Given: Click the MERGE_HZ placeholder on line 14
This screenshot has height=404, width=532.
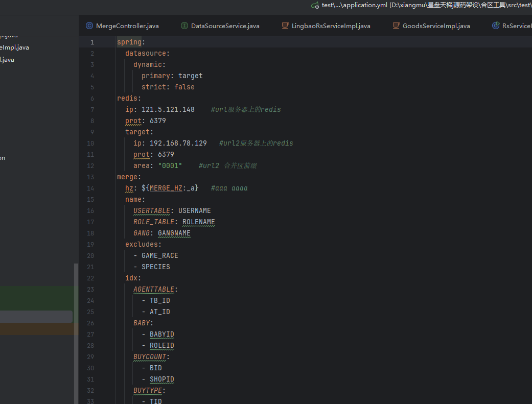Looking at the screenshot, I should click(x=166, y=188).
